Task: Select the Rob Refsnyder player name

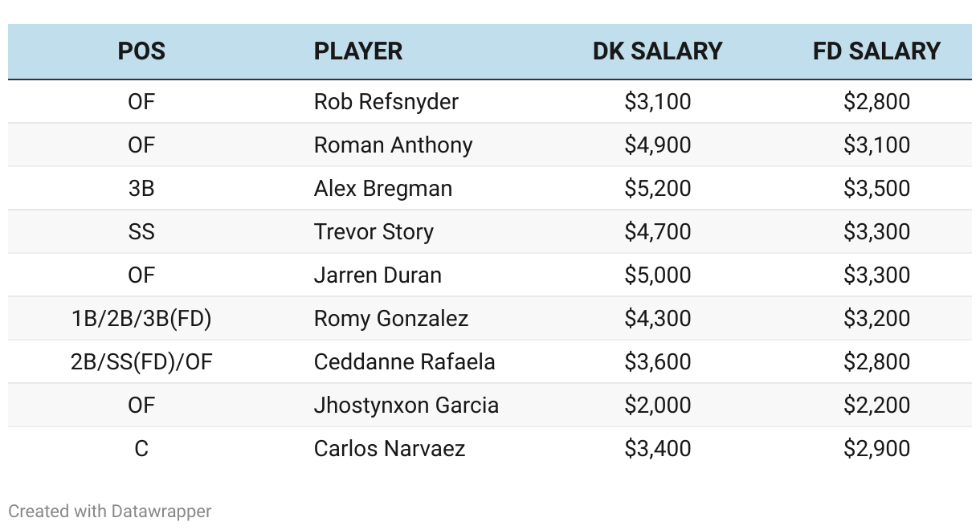Action: [386, 102]
